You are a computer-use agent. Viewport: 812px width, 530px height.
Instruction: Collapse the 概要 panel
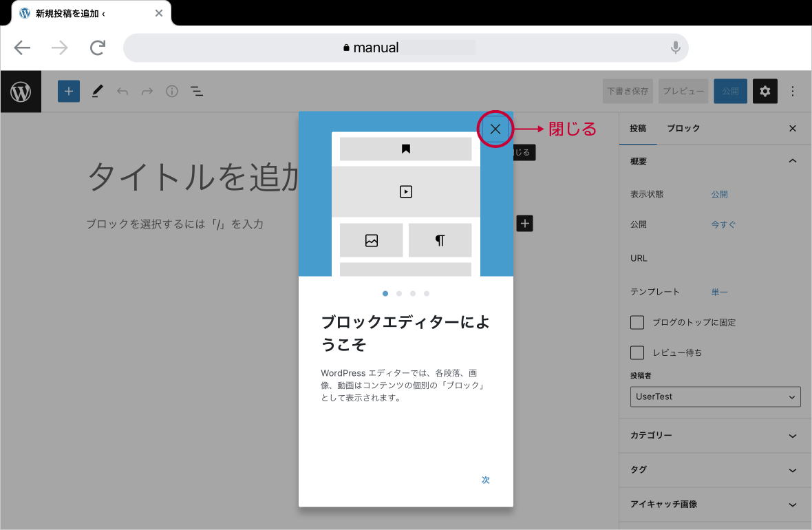click(x=791, y=160)
